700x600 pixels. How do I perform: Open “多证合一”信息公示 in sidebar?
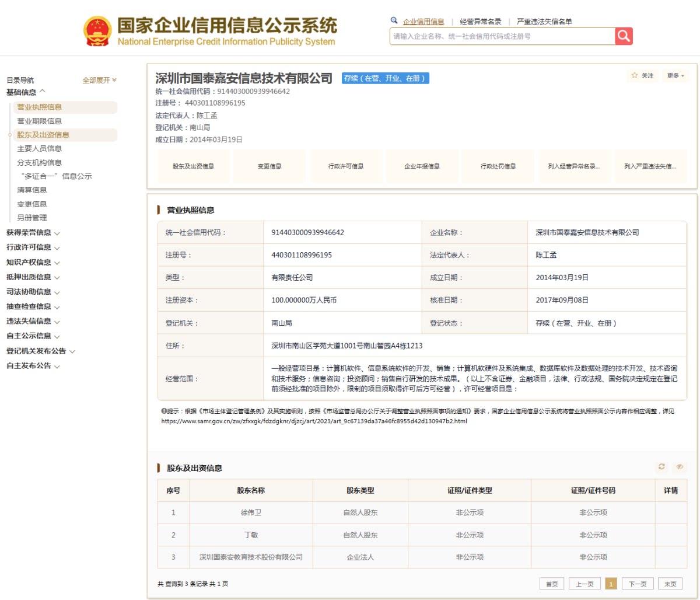click(x=56, y=176)
